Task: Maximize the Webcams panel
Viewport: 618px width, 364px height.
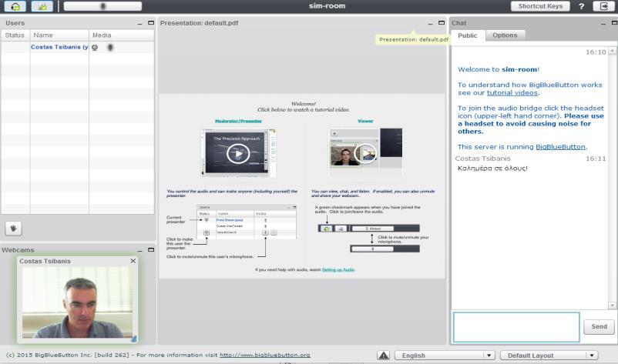Action: 151,249
